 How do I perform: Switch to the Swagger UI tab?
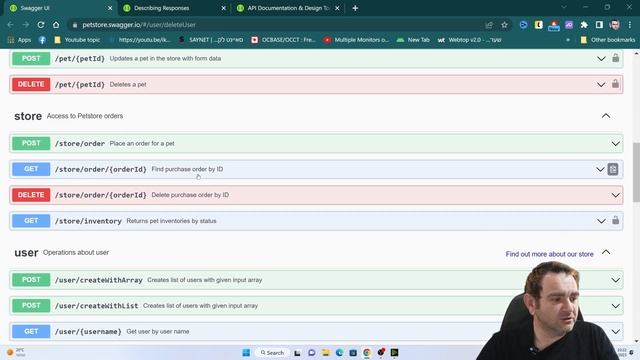(x=60, y=8)
